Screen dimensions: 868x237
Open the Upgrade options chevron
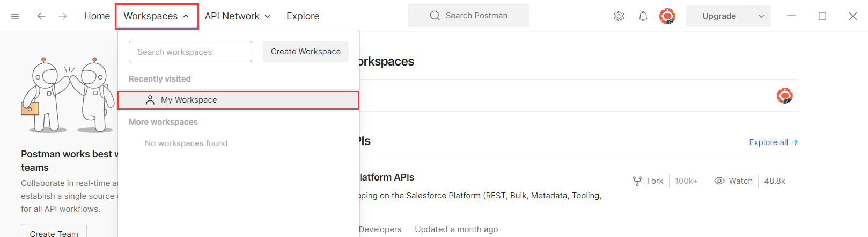(762, 16)
